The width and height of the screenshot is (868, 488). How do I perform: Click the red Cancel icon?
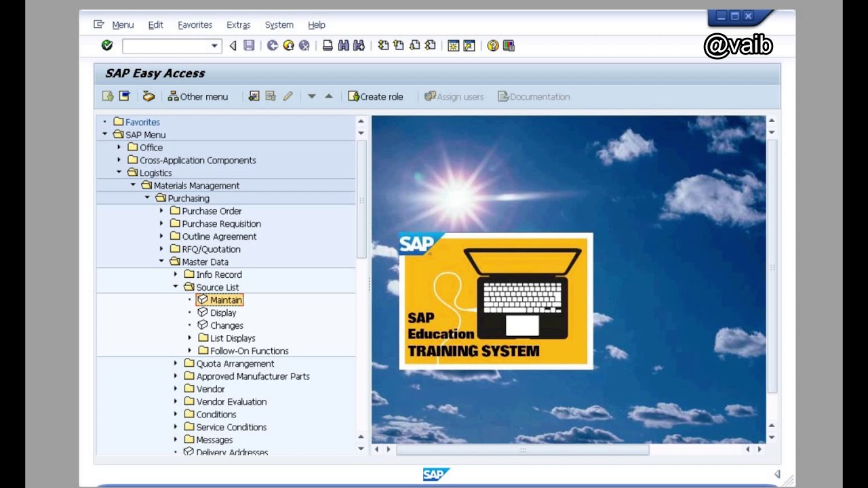(x=304, y=45)
